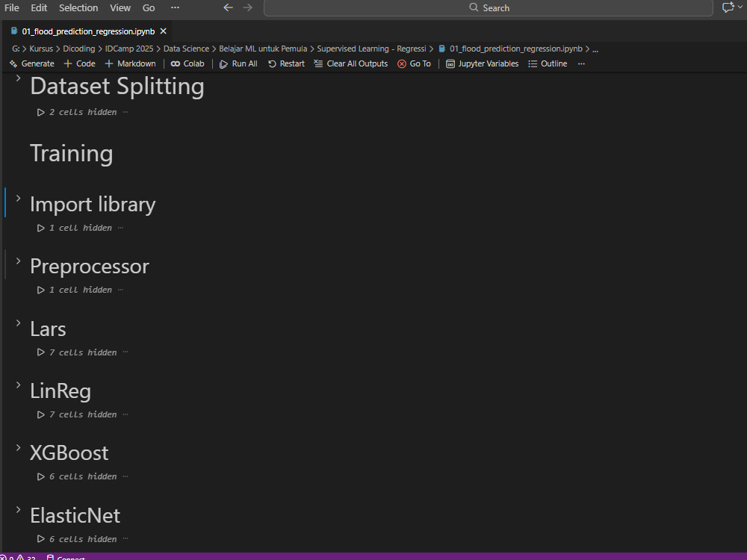Viewport: 747px width, 560px height.
Task: Open more actions beside Lars hidden cells
Action: [125, 352]
